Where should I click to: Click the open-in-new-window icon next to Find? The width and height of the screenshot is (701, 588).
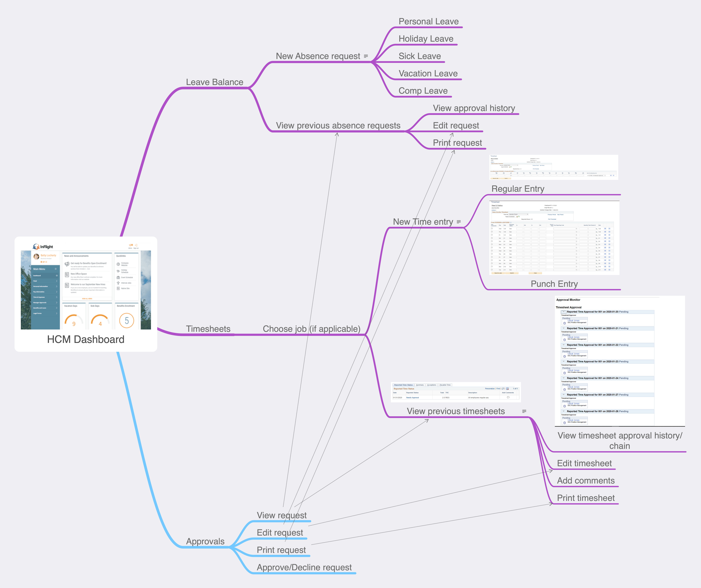coord(503,389)
